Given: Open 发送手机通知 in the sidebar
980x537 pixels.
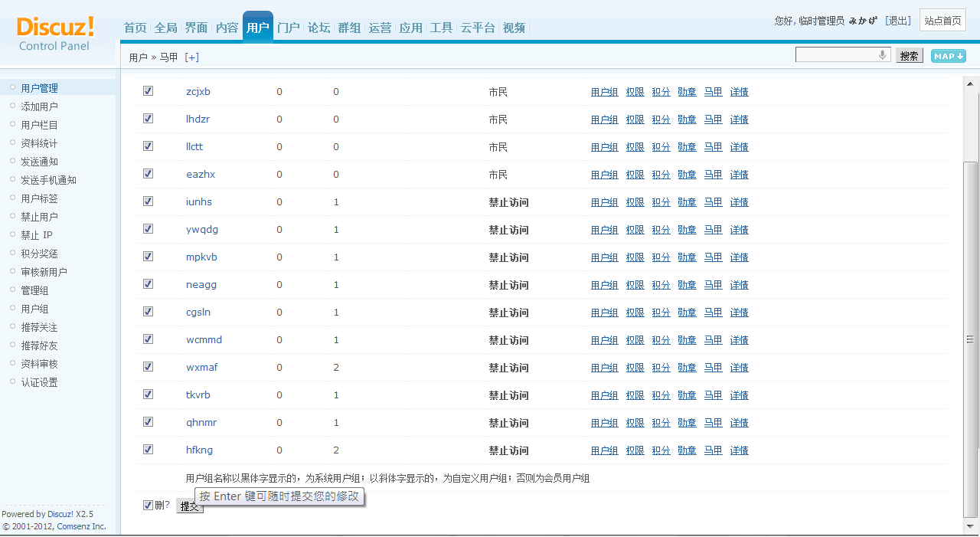Looking at the screenshot, I should [49, 180].
